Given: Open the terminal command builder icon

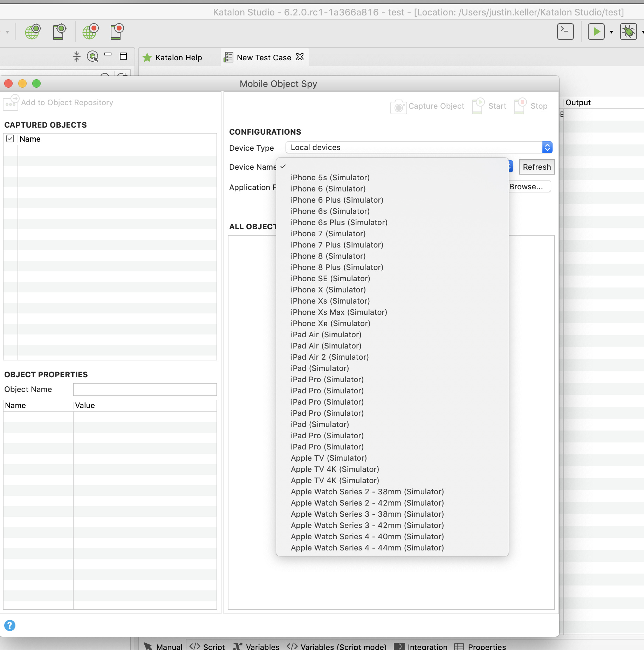Looking at the screenshot, I should pyautogui.click(x=565, y=32).
